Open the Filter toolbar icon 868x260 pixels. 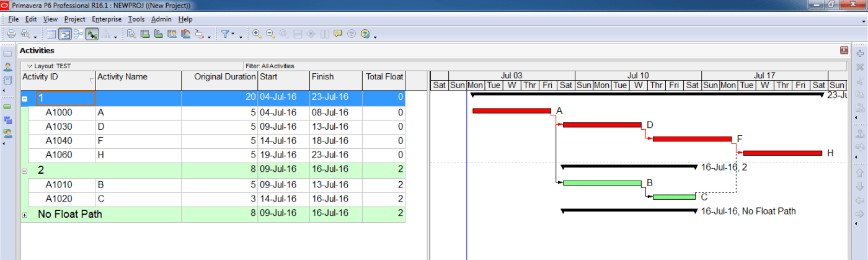coord(226,34)
